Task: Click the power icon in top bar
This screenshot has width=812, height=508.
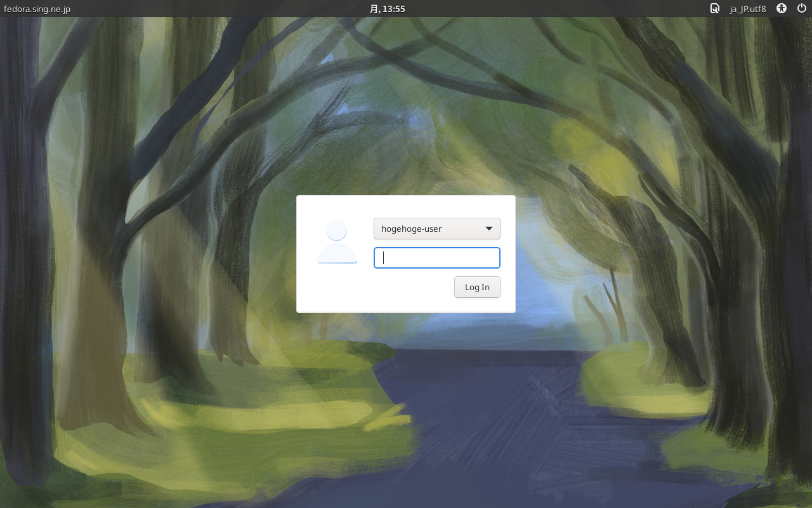Action: (802, 9)
